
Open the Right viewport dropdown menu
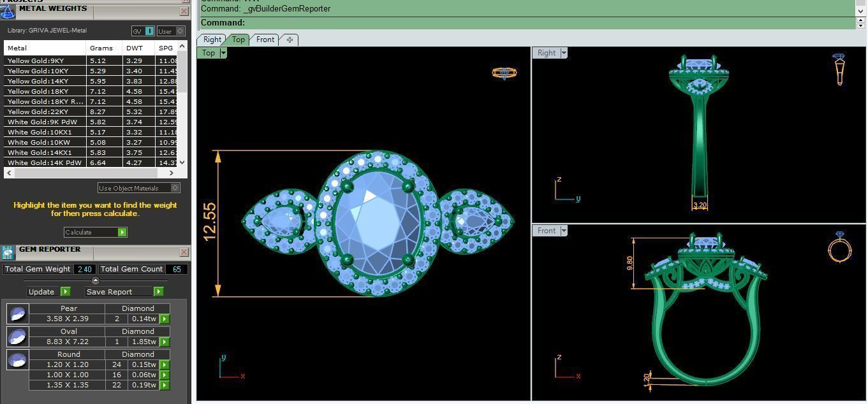(564, 53)
